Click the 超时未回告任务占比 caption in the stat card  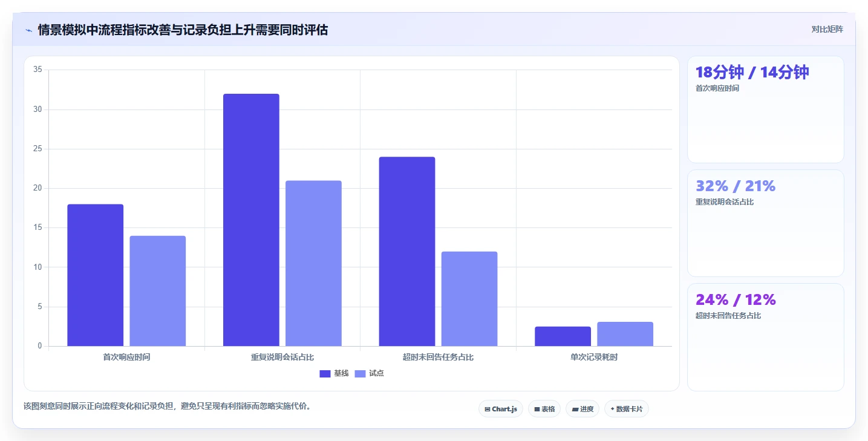(x=728, y=315)
